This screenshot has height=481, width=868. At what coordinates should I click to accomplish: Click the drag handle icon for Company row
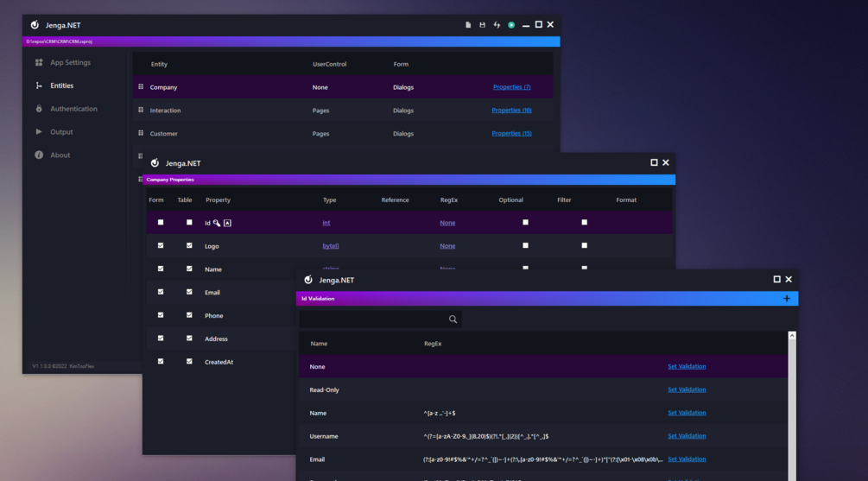tap(141, 87)
